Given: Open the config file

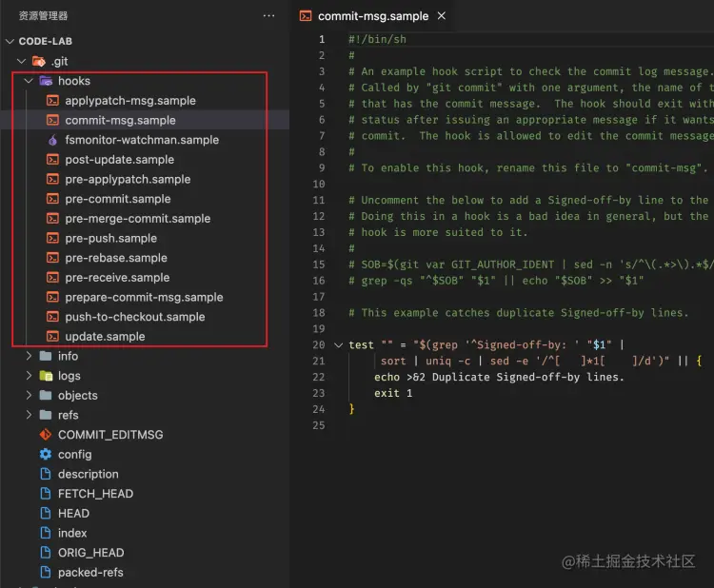Looking at the screenshot, I should pos(74,454).
